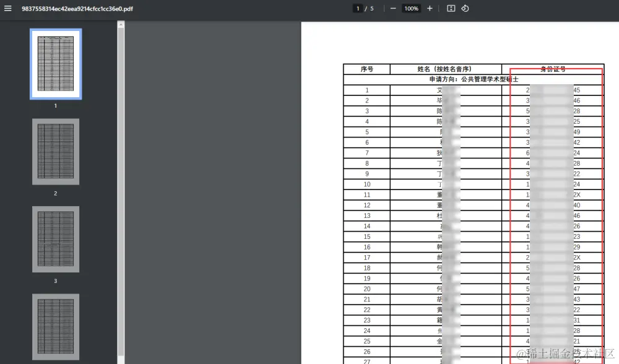Click serial number 5 cell
The image size is (619, 364).
366,132
